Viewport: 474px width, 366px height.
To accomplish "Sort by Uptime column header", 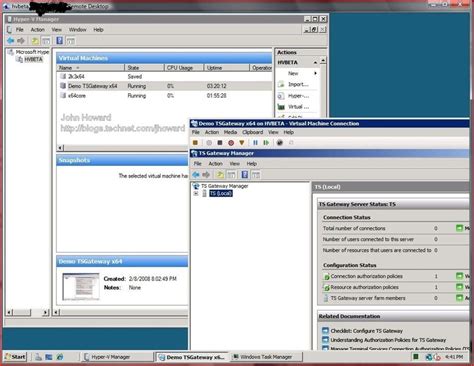I will [227, 68].
